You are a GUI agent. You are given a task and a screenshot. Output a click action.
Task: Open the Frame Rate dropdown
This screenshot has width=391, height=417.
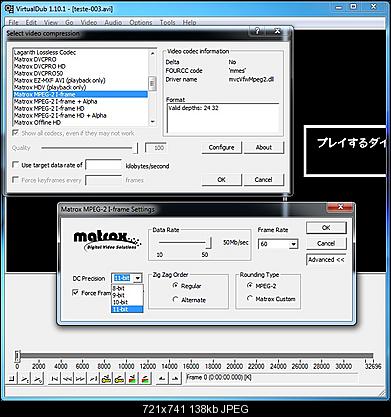pos(293,244)
